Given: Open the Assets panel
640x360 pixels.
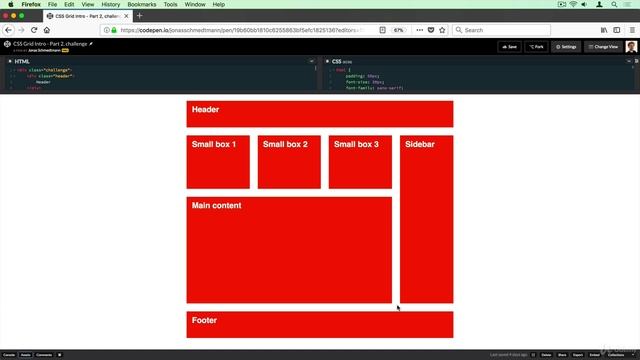Looking at the screenshot, I should [x=26, y=355].
